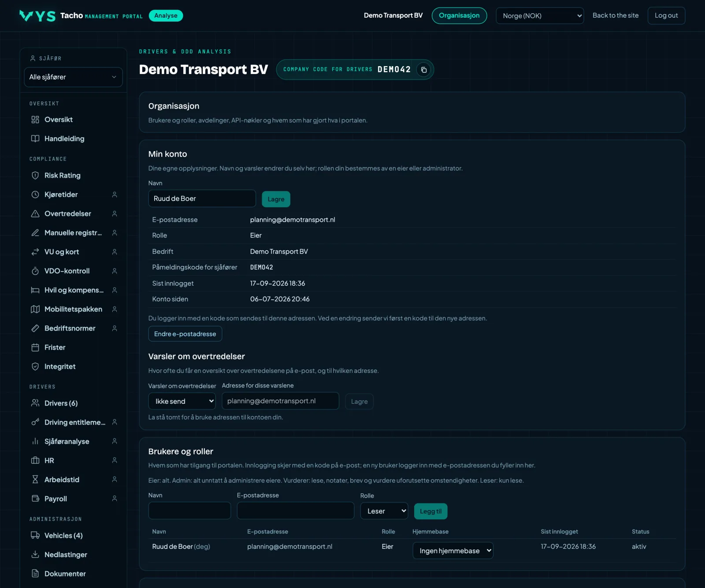705x588 pixels.
Task: Open the Ingen hjemmebase dropdown
Action: (x=453, y=551)
